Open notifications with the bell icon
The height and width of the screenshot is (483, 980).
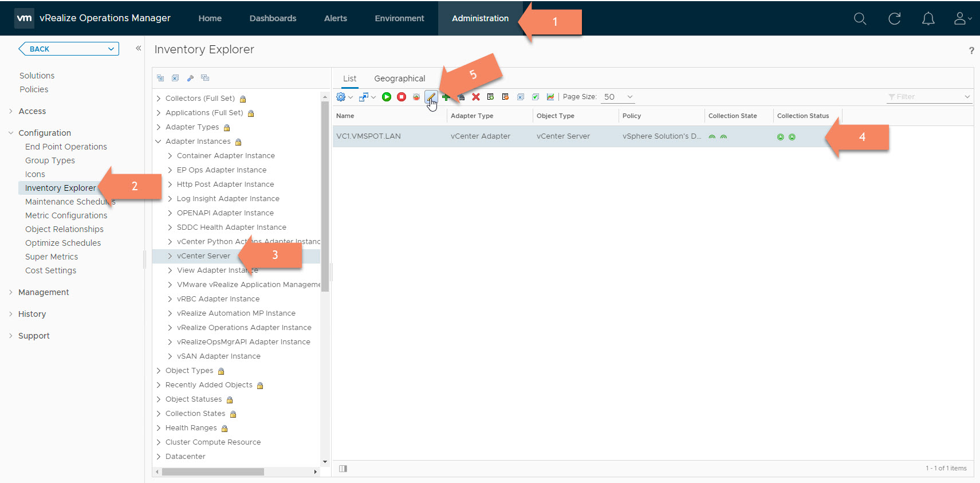coord(928,18)
